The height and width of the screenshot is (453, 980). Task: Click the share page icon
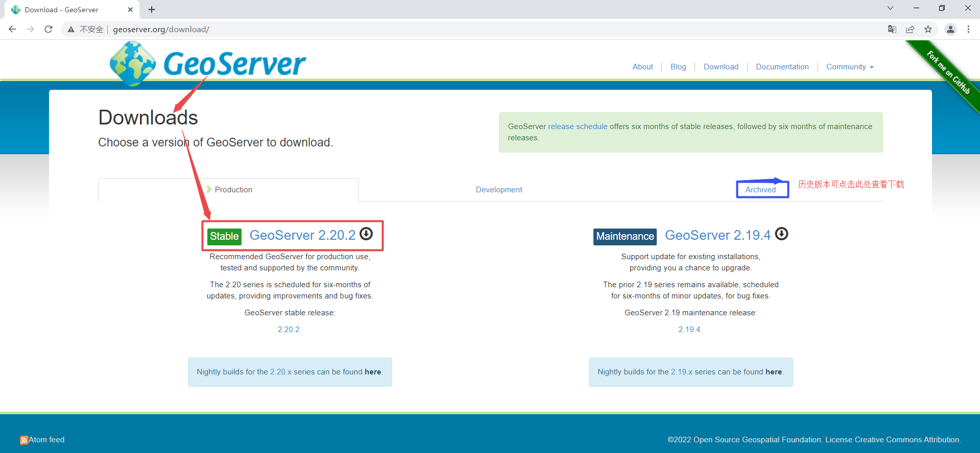(x=910, y=29)
